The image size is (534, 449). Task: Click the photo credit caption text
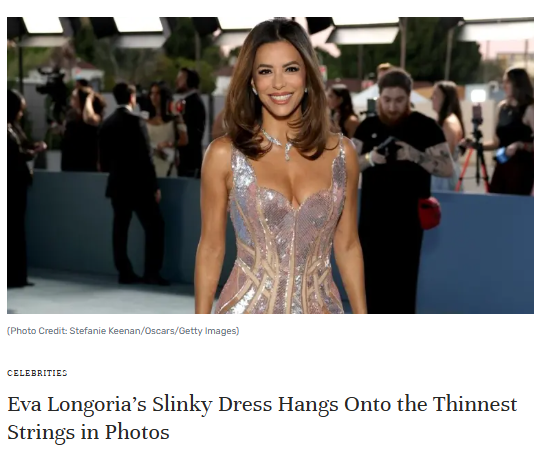tap(123, 331)
